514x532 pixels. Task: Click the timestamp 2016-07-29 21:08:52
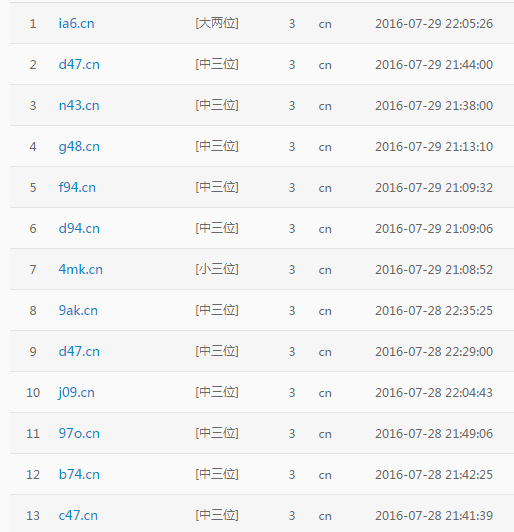coord(434,270)
